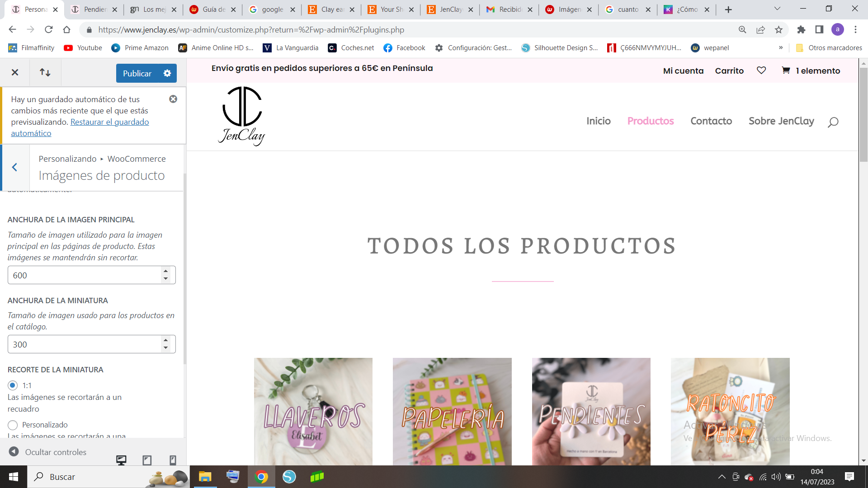Open File Explorer from the taskbar

[205, 477]
